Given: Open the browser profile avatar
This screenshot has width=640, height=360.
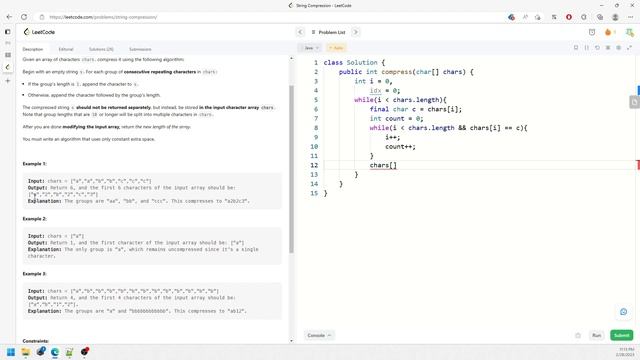Looking at the screenshot, I should point(615,17).
